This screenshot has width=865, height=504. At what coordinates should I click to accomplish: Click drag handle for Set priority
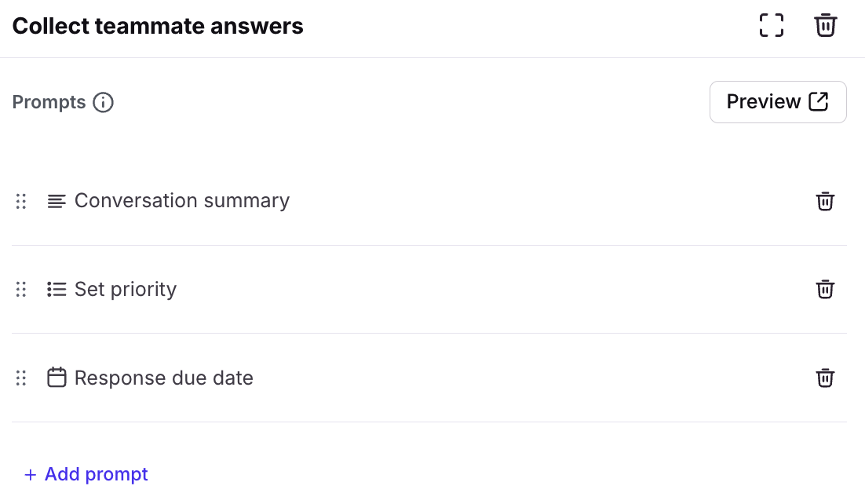21,289
